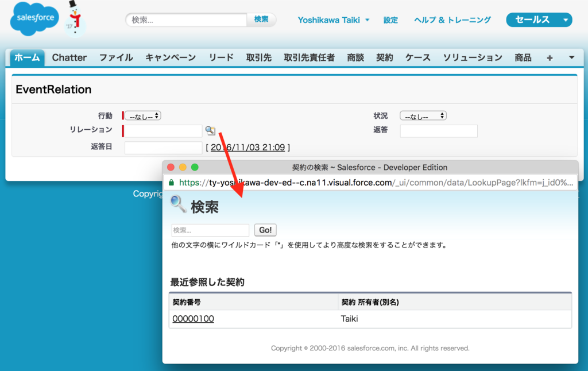Viewport: 588px width, 371px height.
Task: Maximize the lookup popup with green button
Action: click(x=195, y=167)
